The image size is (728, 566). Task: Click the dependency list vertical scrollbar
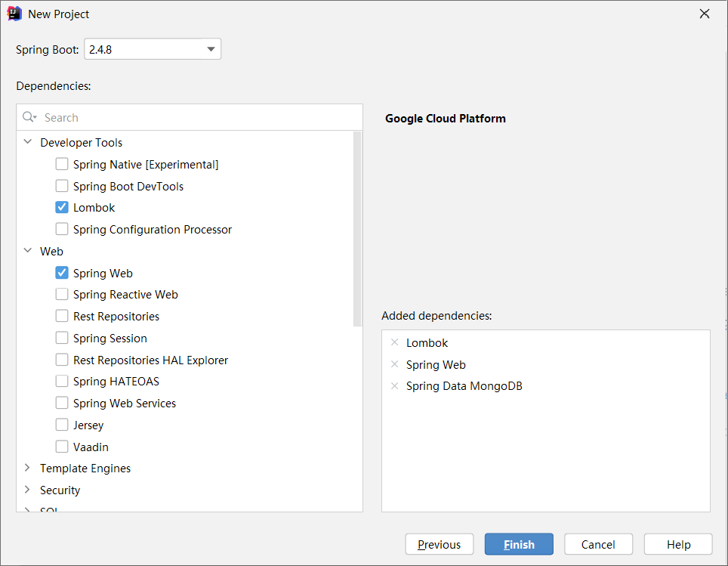tap(357, 229)
